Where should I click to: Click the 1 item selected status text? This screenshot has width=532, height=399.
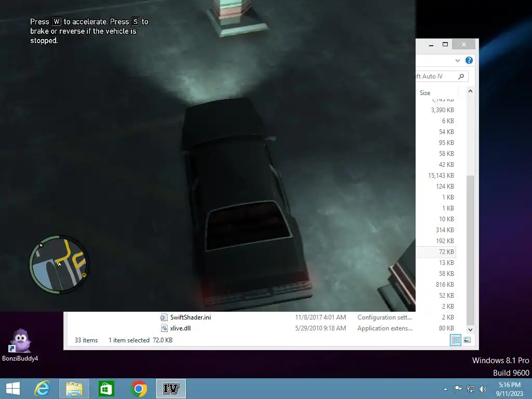click(129, 340)
